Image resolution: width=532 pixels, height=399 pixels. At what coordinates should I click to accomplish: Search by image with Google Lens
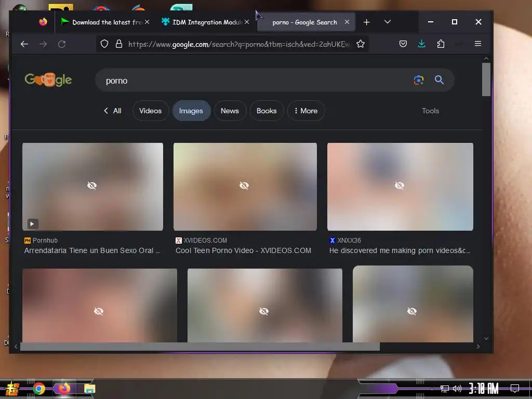[x=419, y=80]
